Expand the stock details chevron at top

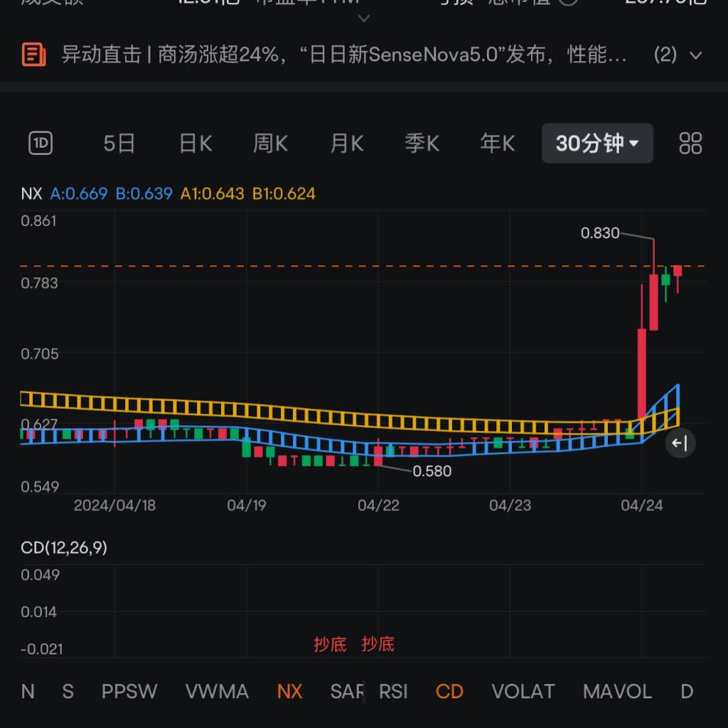(364, 18)
